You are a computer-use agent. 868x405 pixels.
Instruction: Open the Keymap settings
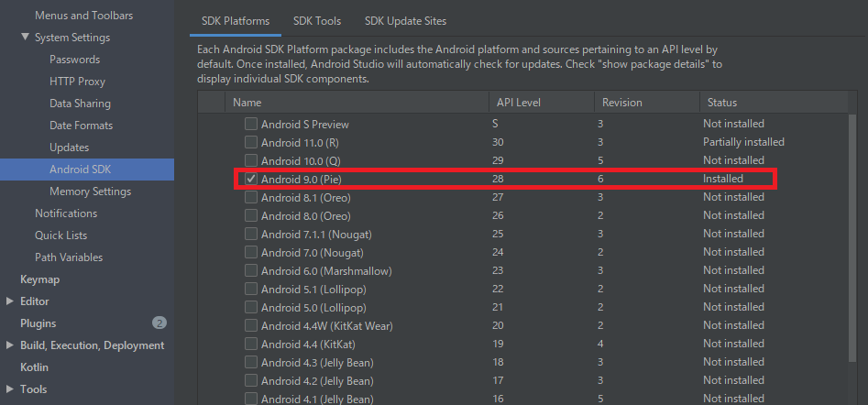[x=39, y=279]
